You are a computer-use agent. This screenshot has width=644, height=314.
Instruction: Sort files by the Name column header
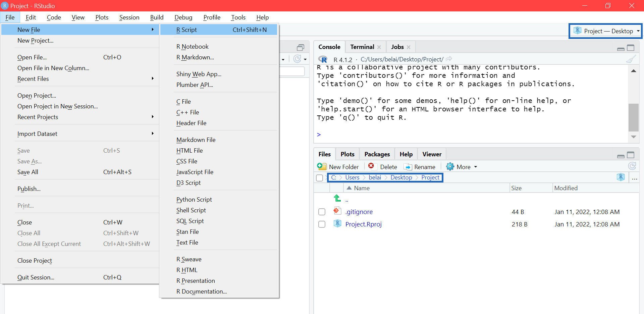[362, 188]
